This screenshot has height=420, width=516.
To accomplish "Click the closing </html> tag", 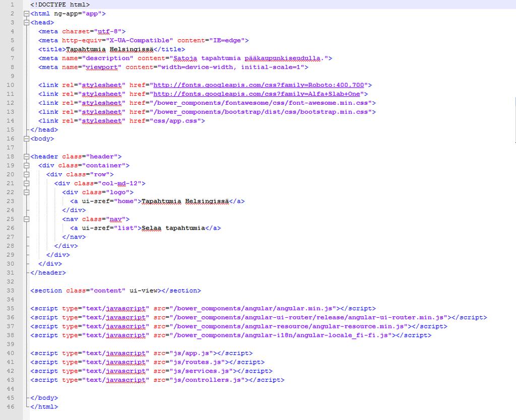I will click(44, 407).
